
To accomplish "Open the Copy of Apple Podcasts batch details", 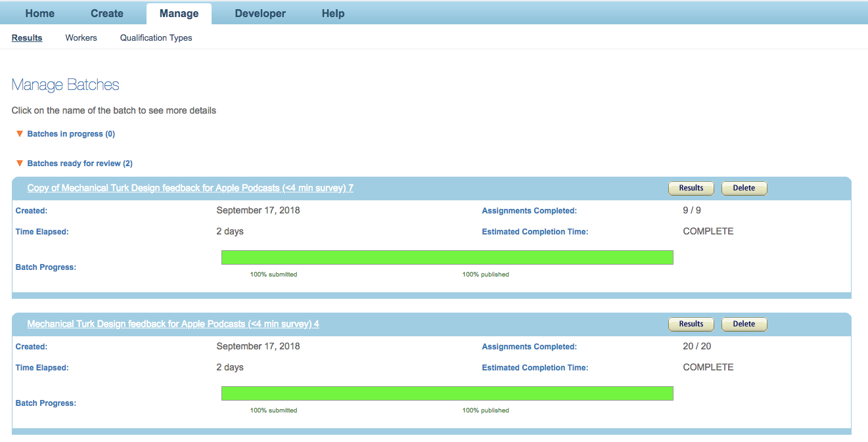I will (x=190, y=187).
